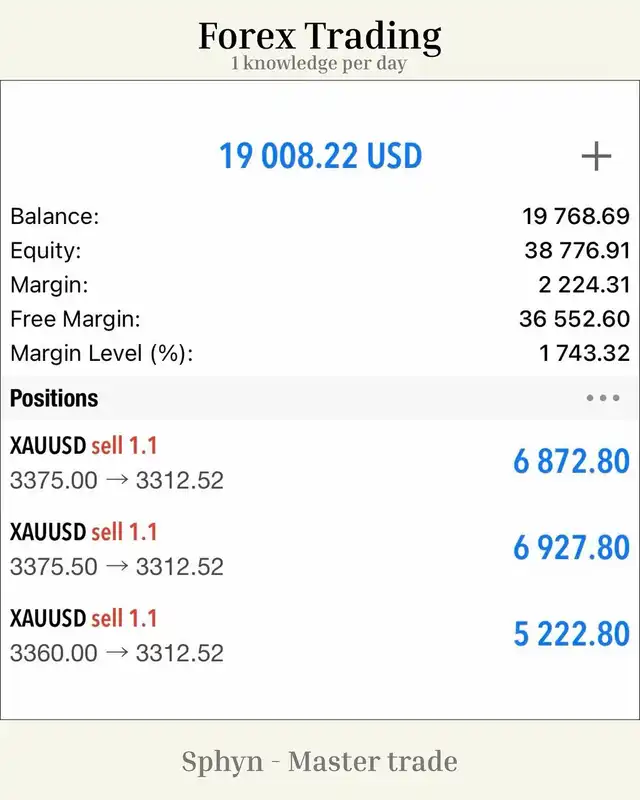Viewport: 640px width, 800px height.
Task: Click the 6 927.80 profit value
Action: [x=571, y=547]
